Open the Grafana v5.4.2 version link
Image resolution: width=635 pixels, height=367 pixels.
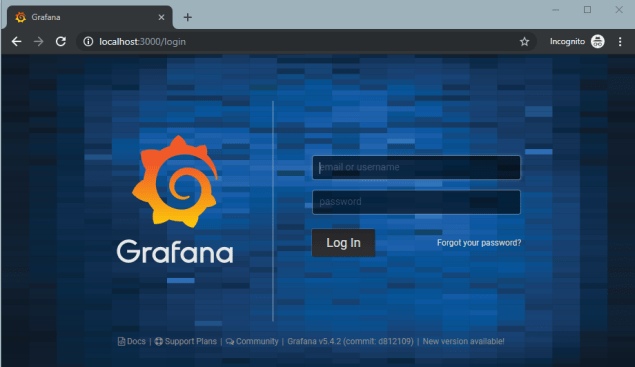350,341
